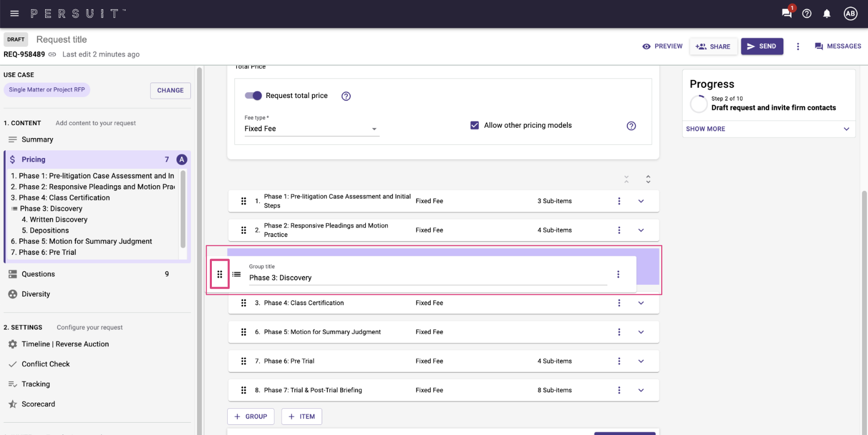Grab drag handle for Phase 6: Pre Trial
This screenshot has width=868, height=435.
(244, 361)
